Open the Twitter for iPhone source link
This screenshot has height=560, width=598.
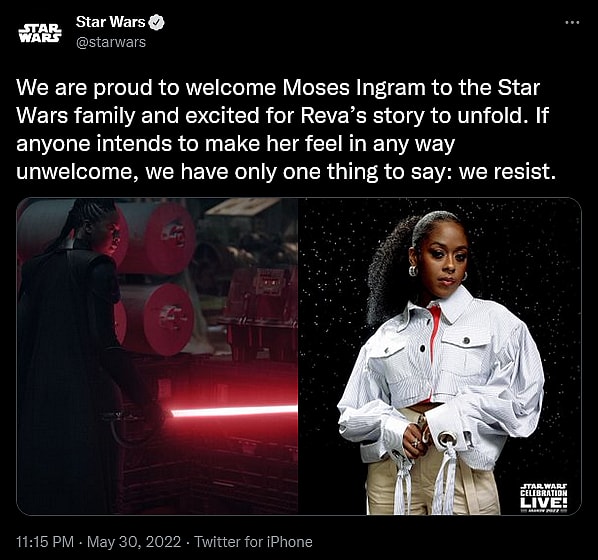(254, 542)
